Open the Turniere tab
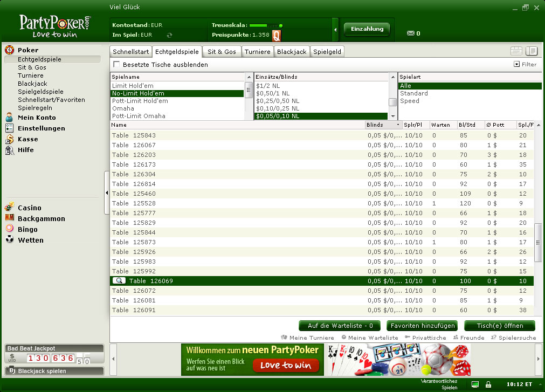Screen dimensions: 545x392 point(258,51)
